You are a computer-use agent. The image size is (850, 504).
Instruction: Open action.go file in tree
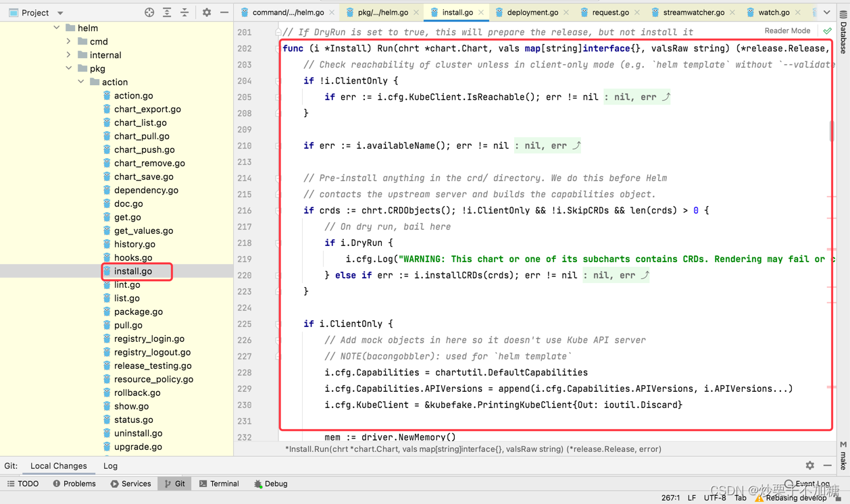coord(133,95)
